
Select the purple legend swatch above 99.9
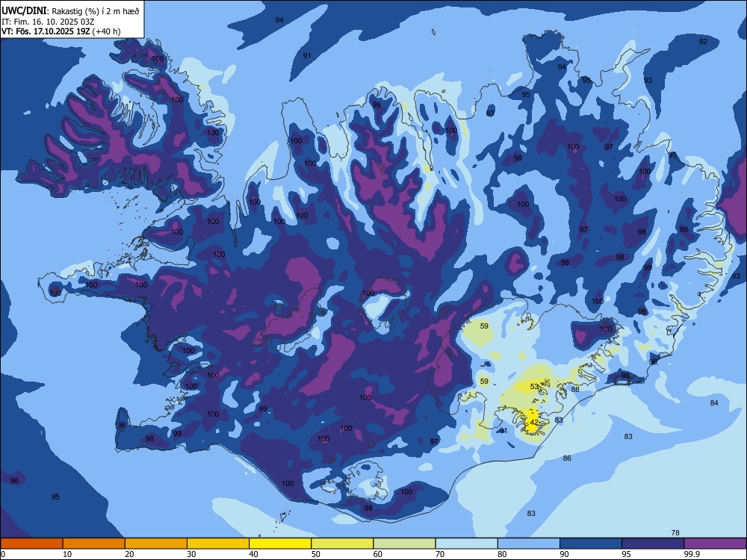[715, 544]
